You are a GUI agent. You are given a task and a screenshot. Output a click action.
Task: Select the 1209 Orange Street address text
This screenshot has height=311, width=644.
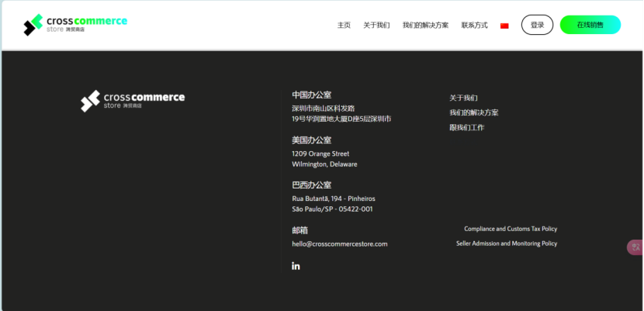tap(320, 154)
